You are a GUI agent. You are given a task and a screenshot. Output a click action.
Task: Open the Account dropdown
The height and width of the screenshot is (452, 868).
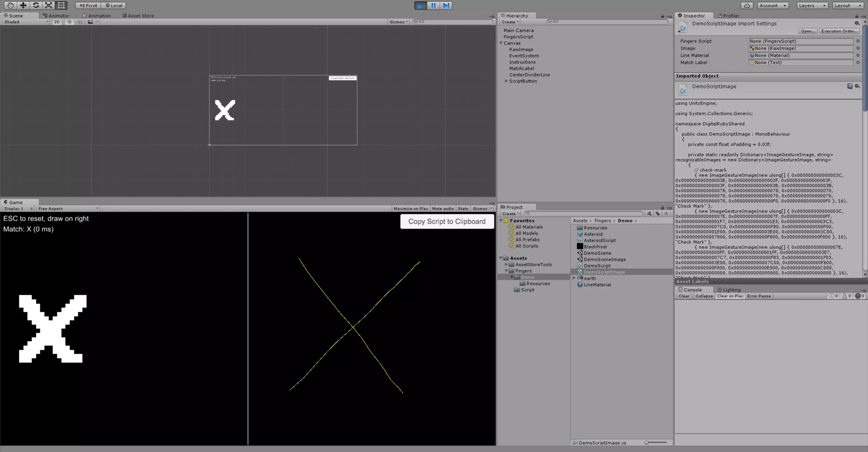[773, 5]
